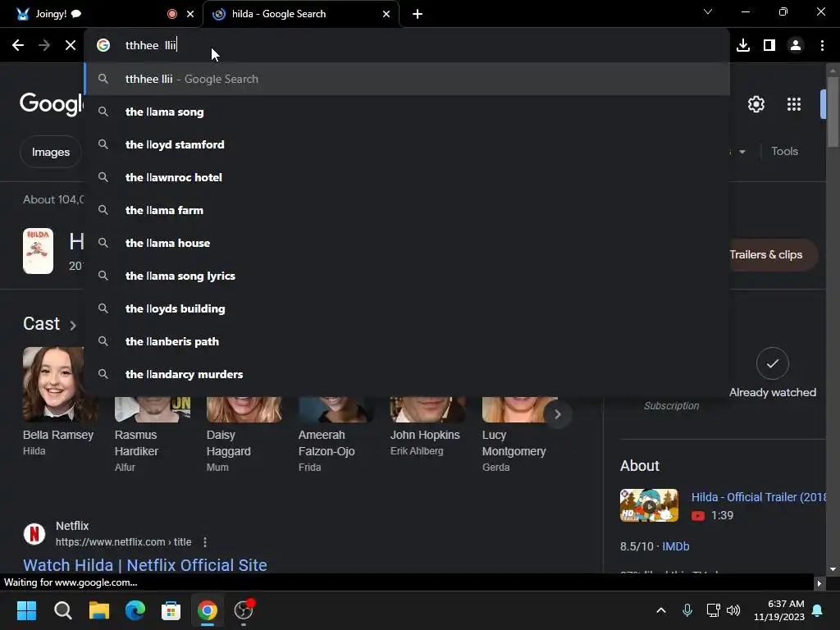This screenshot has width=840, height=630.
Task: Choose 'the lloyd stamford' suggestion
Action: tap(407, 144)
